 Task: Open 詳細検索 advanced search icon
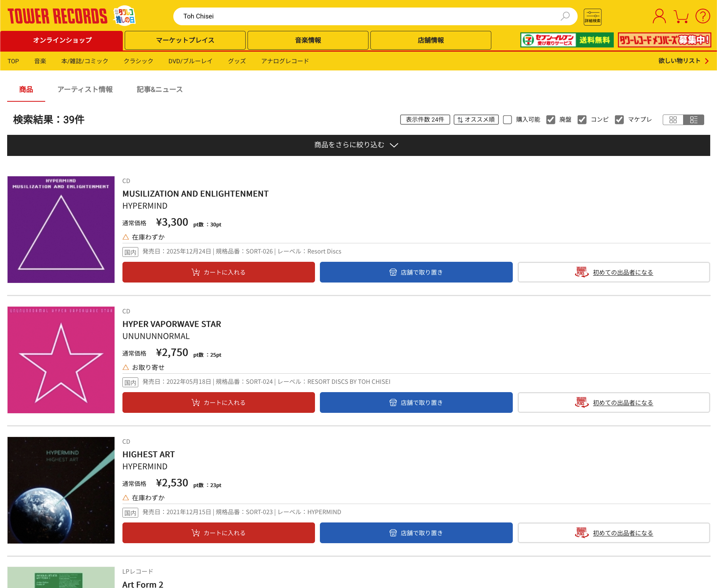[592, 16]
